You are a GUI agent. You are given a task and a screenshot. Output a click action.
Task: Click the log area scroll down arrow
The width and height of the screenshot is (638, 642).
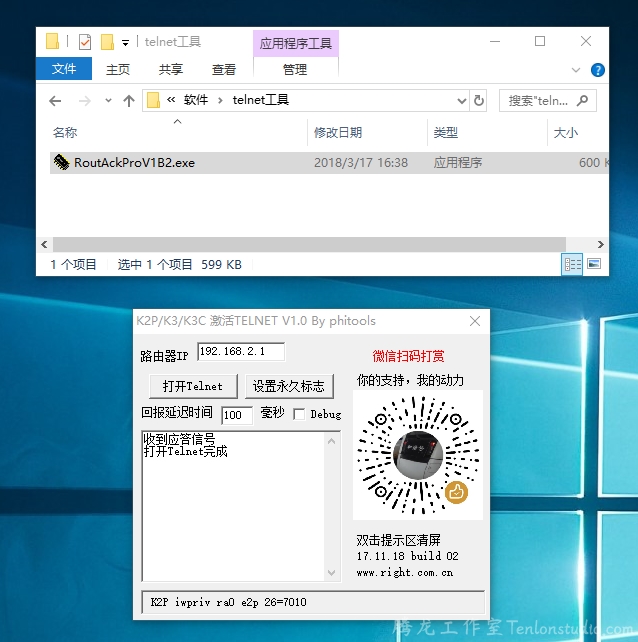pyautogui.click(x=332, y=572)
